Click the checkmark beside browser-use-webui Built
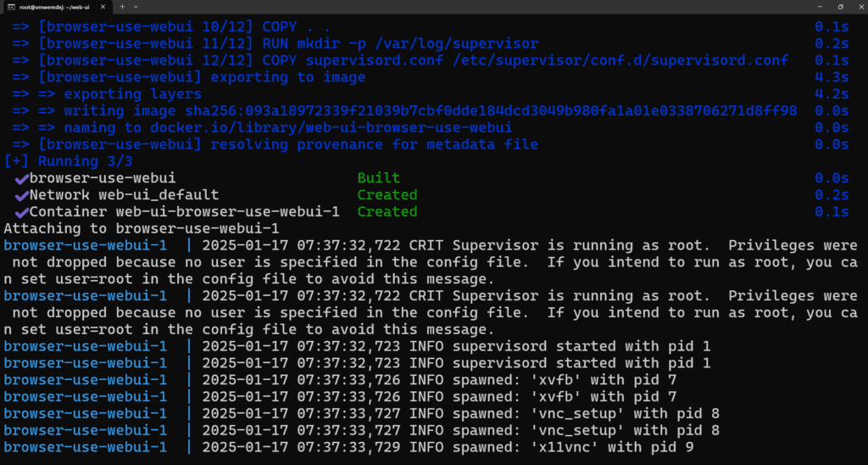Viewport: 868px width, 465px height. point(21,178)
